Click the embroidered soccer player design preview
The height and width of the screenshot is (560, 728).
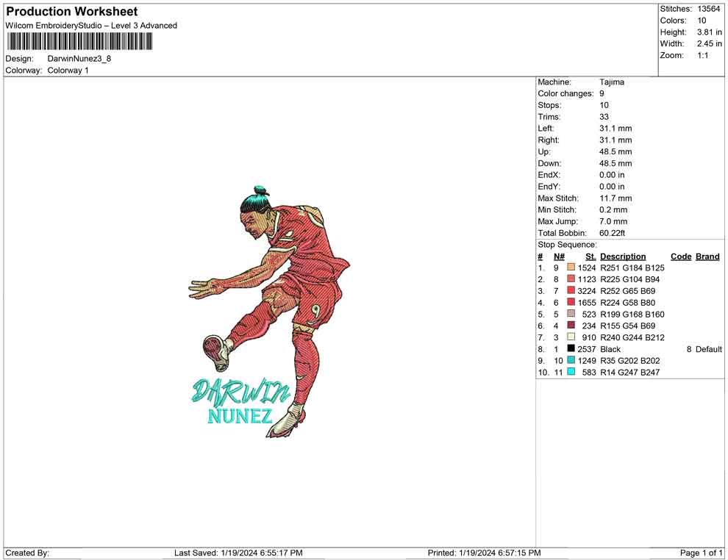tap(269, 312)
